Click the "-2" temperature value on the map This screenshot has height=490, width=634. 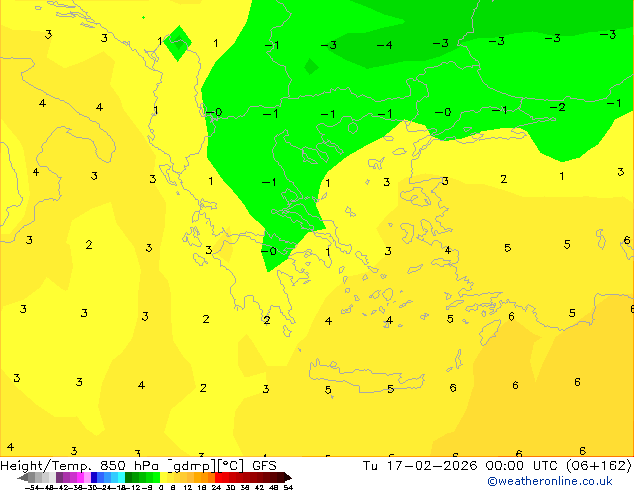(x=557, y=108)
